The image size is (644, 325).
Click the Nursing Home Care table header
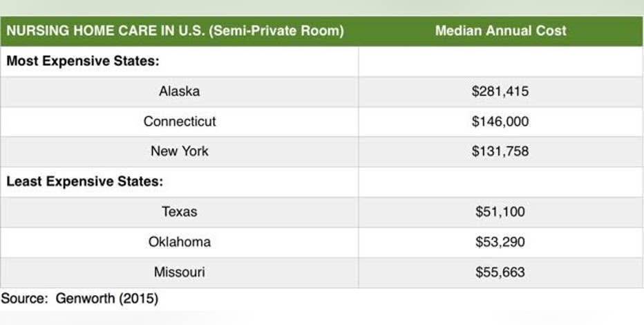176,31
